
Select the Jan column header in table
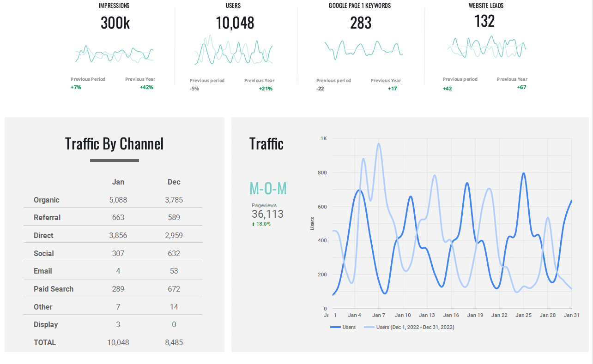[x=118, y=182]
